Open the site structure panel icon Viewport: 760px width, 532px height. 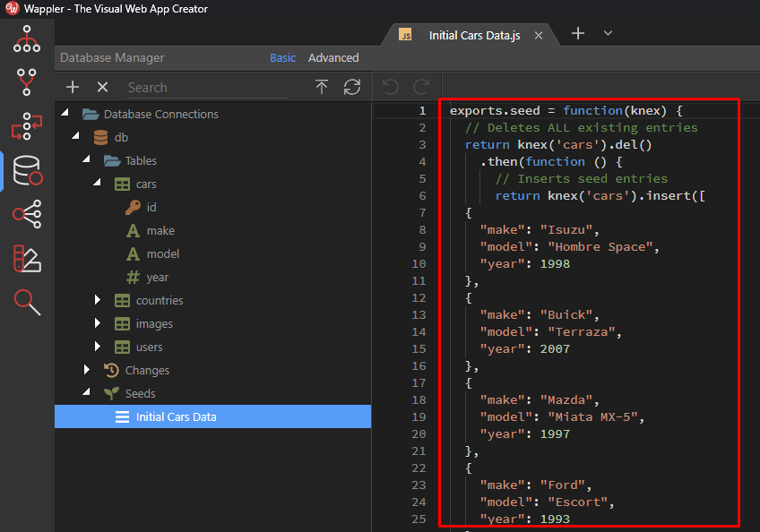(27, 39)
